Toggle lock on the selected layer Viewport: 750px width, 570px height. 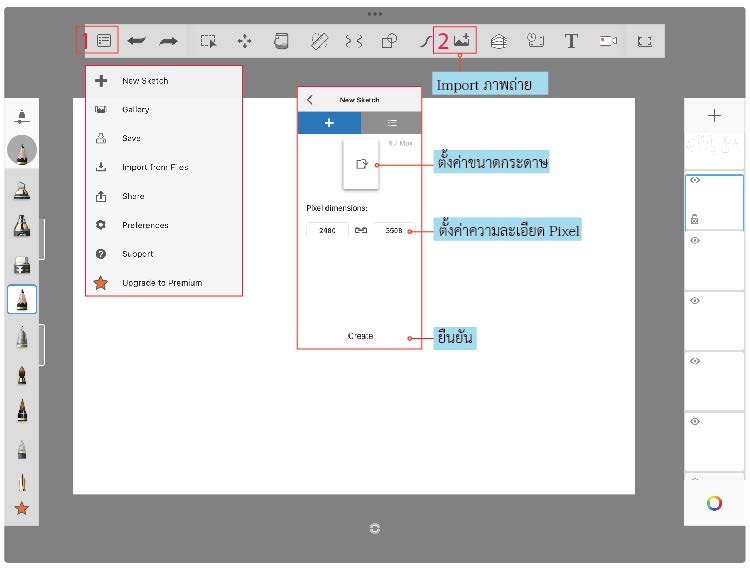695,219
